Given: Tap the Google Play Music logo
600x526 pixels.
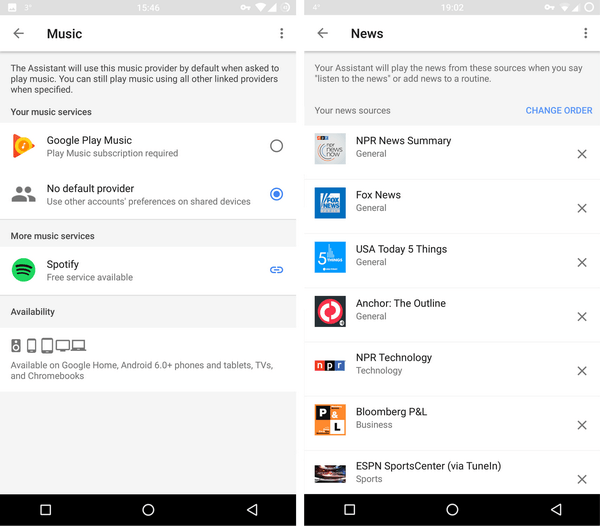Looking at the screenshot, I should tap(23, 146).
